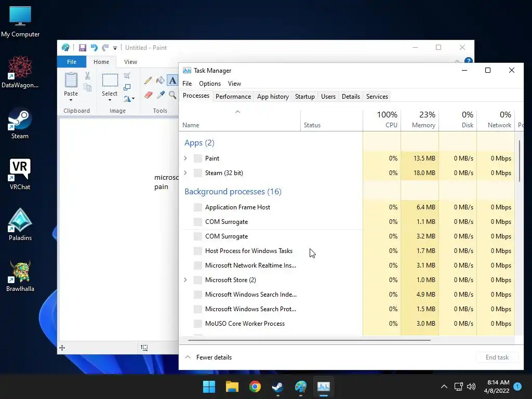This screenshot has height=399, width=532.
Task: Click the Status column header
Action: (x=331, y=120)
